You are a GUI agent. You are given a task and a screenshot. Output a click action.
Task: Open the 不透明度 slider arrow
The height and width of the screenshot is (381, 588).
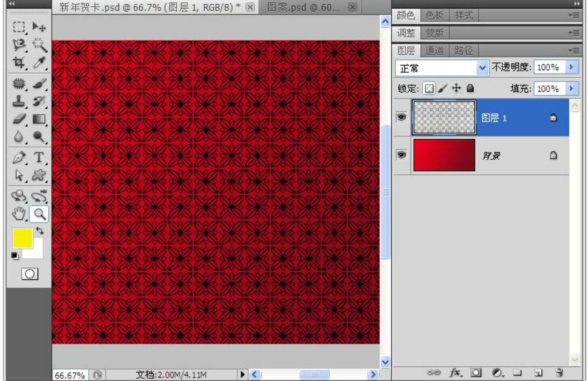[x=572, y=67]
